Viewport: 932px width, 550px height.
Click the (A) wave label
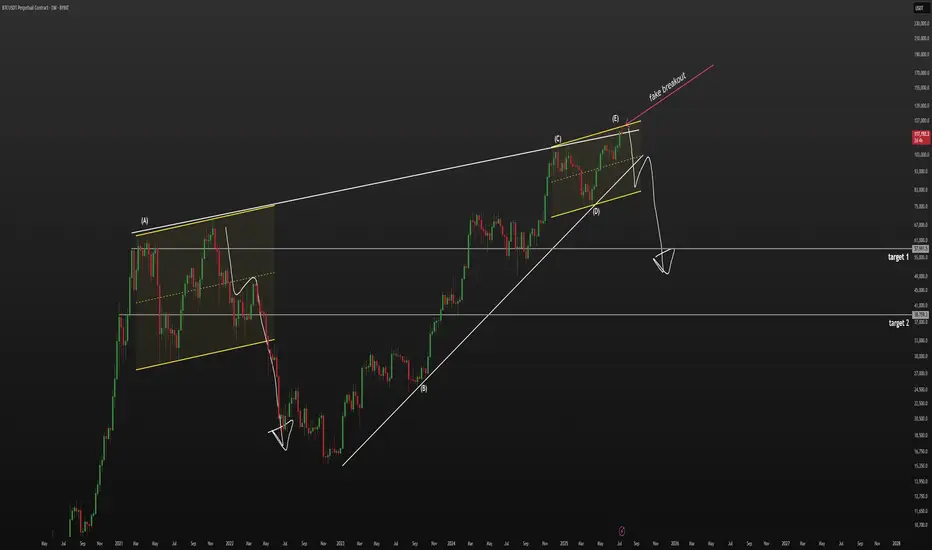tap(144, 221)
